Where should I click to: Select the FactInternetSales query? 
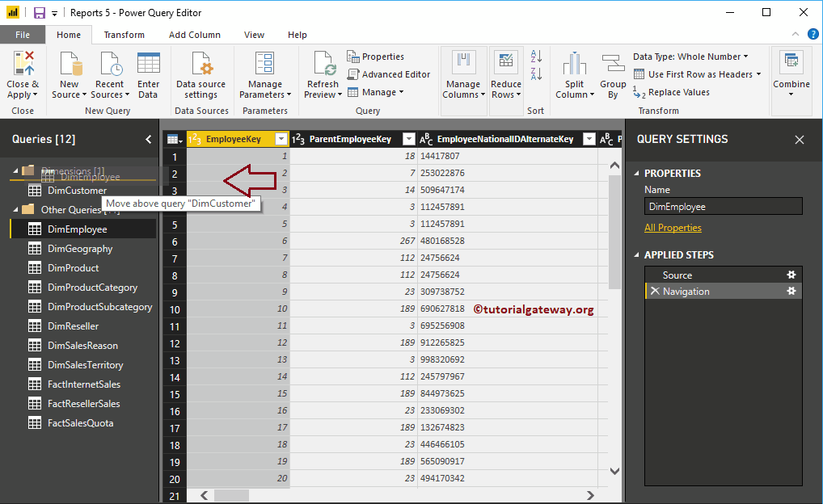click(x=81, y=384)
